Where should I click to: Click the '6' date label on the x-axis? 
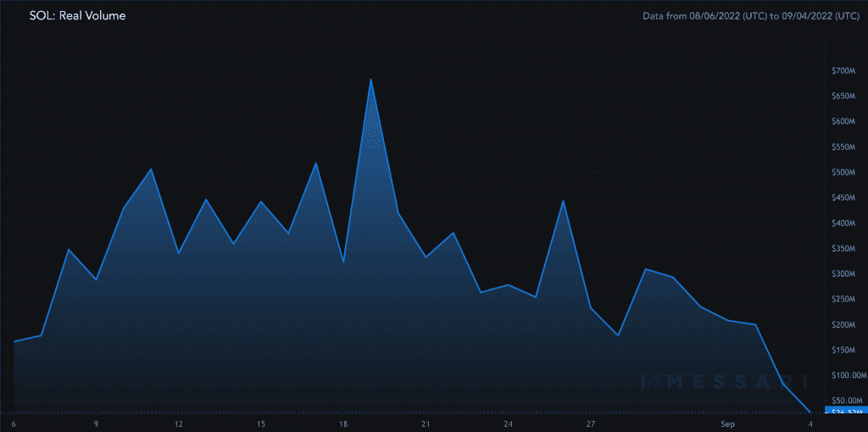(x=13, y=424)
